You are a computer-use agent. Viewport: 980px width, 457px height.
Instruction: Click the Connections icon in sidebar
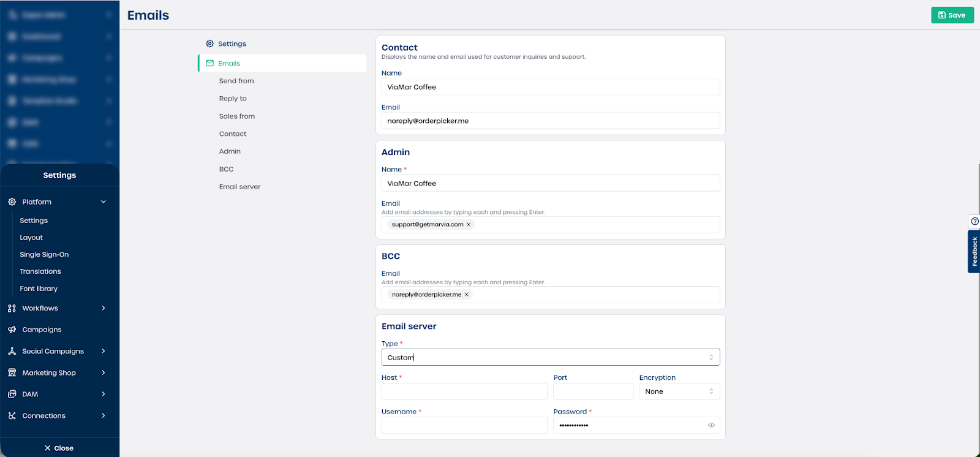coord(12,415)
